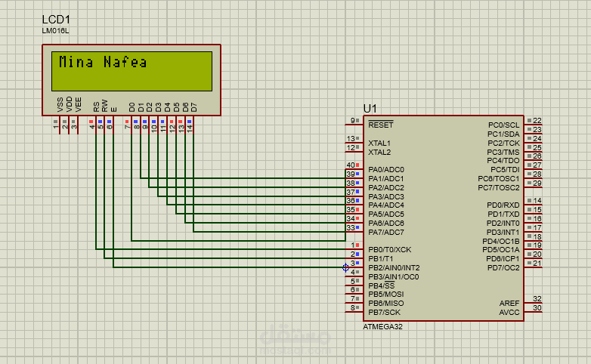The height and width of the screenshot is (364, 591).
Task: Click the VEE pin label on LCD1
Action: click(x=78, y=105)
